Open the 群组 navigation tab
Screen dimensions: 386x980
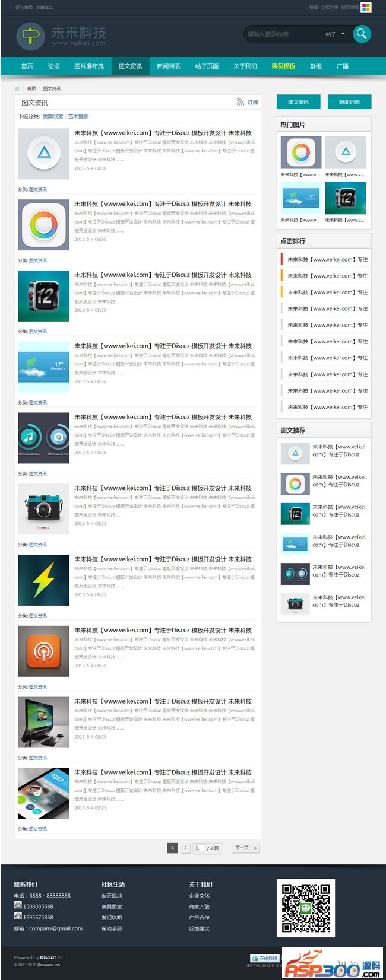click(316, 66)
